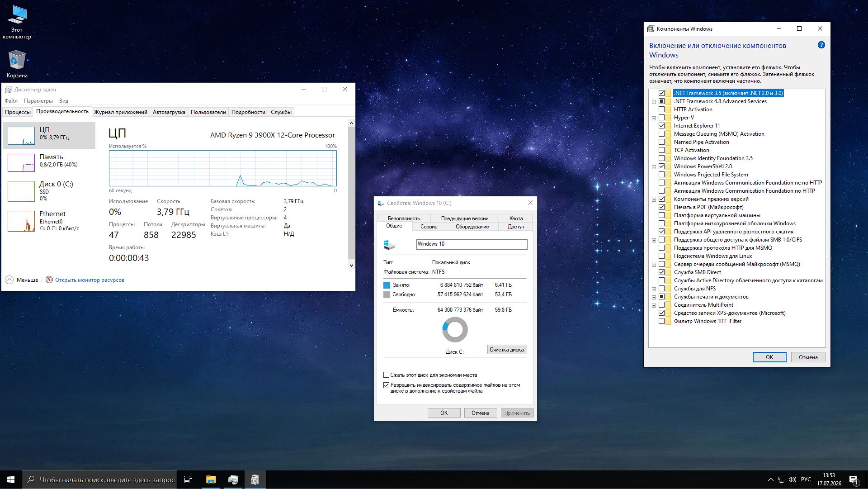
Task: Switch to Процессы tab
Action: 18,112
